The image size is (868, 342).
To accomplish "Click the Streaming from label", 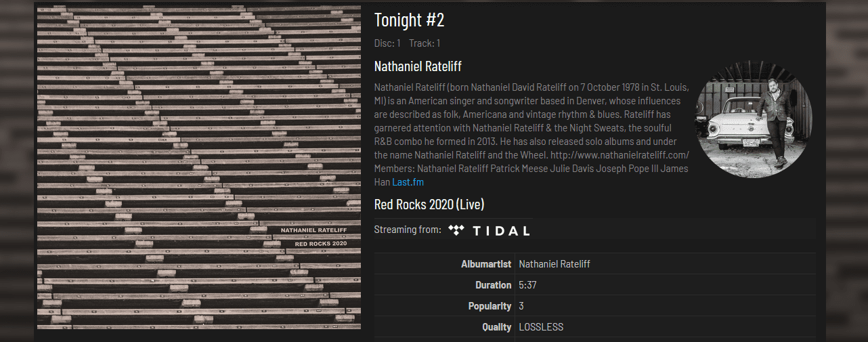I will pyautogui.click(x=408, y=230).
